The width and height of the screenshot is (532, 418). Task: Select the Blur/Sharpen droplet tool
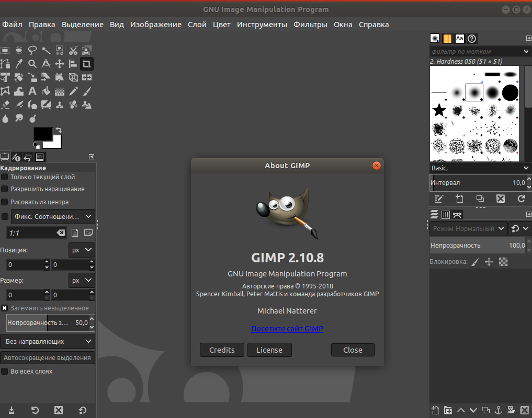5,118
